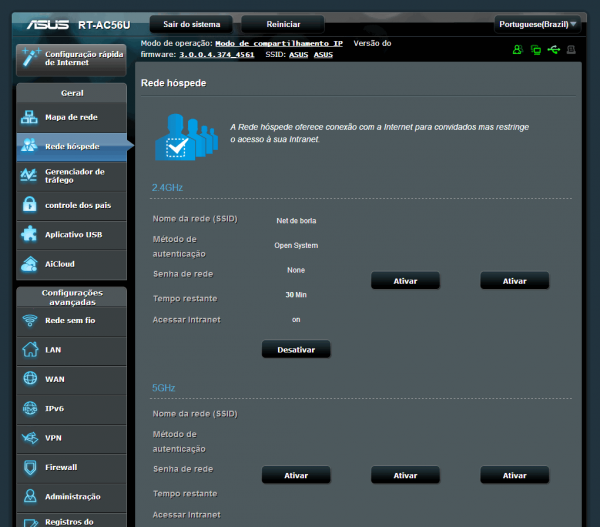The height and width of the screenshot is (527, 600).
Task: Click first Ativar button in 5GHz section
Action: point(296,475)
